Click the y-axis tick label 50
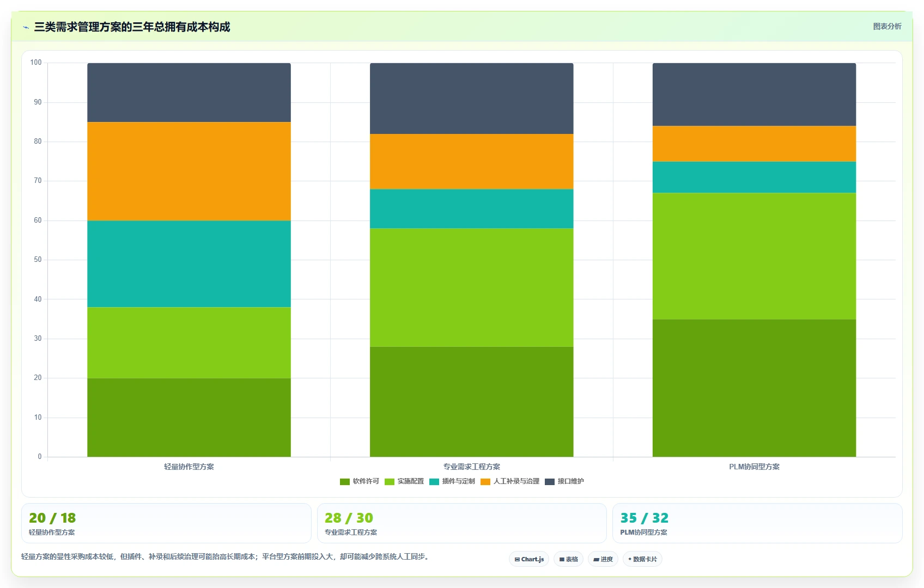Image resolution: width=924 pixels, height=588 pixels. point(38,260)
